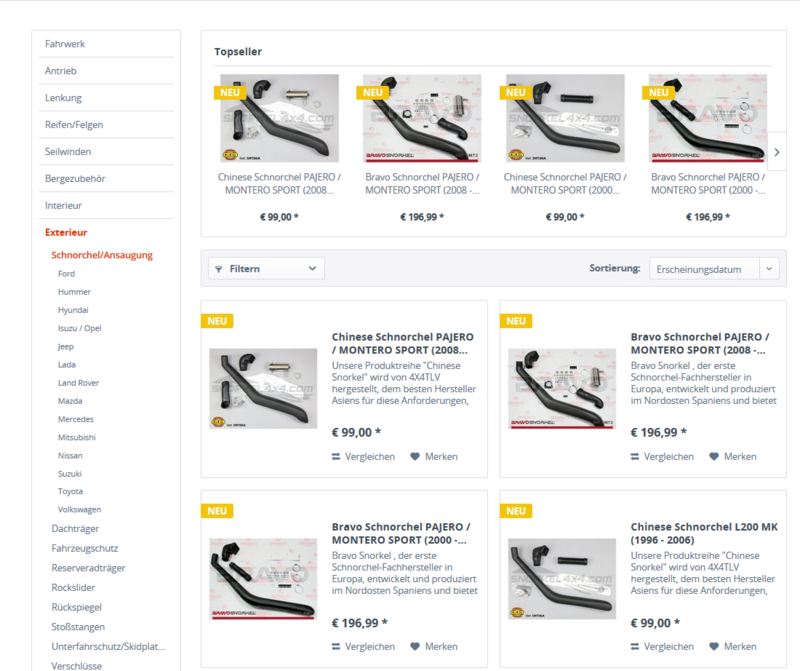Open listing title Bravo Schnorchel PAJERO (2000 -
The height and width of the screenshot is (671, 800).
coord(401,533)
